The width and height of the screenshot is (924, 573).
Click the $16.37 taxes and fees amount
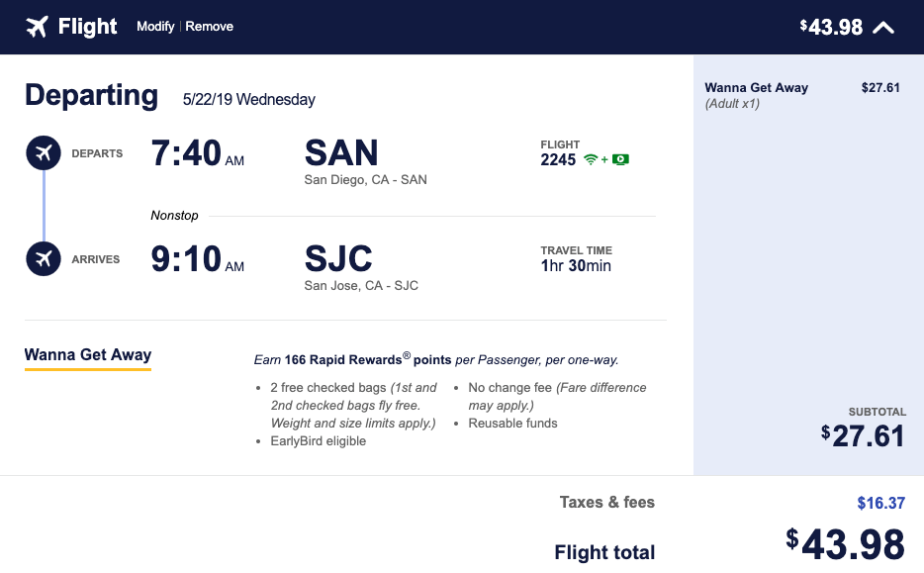click(880, 503)
